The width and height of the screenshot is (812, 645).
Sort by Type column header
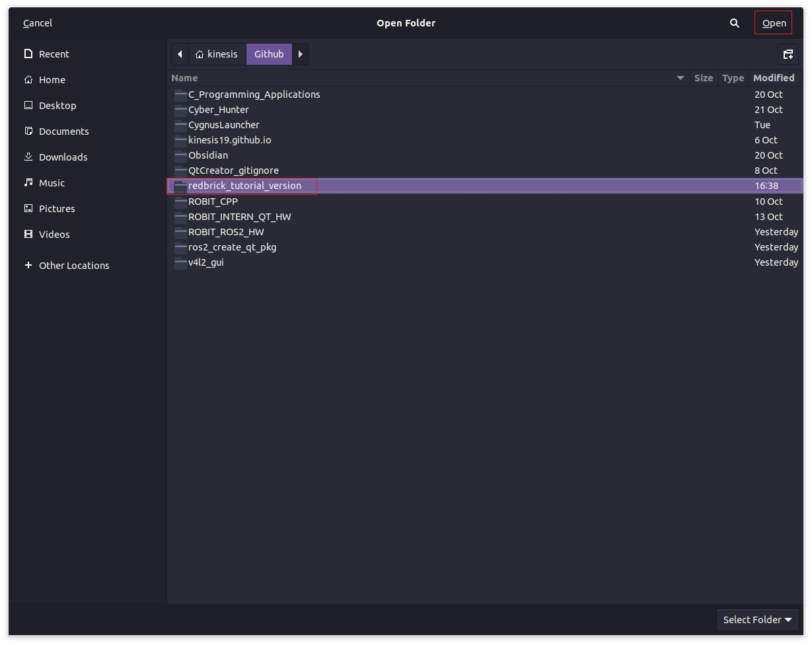point(733,78)
